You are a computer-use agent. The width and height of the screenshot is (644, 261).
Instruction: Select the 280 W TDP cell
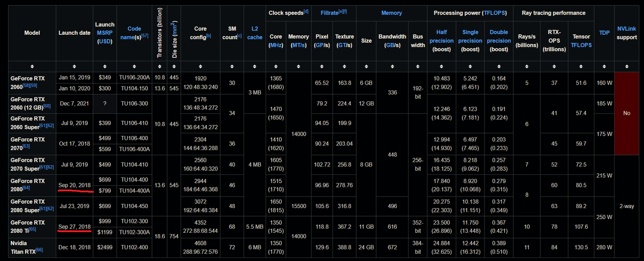(604, 247)
